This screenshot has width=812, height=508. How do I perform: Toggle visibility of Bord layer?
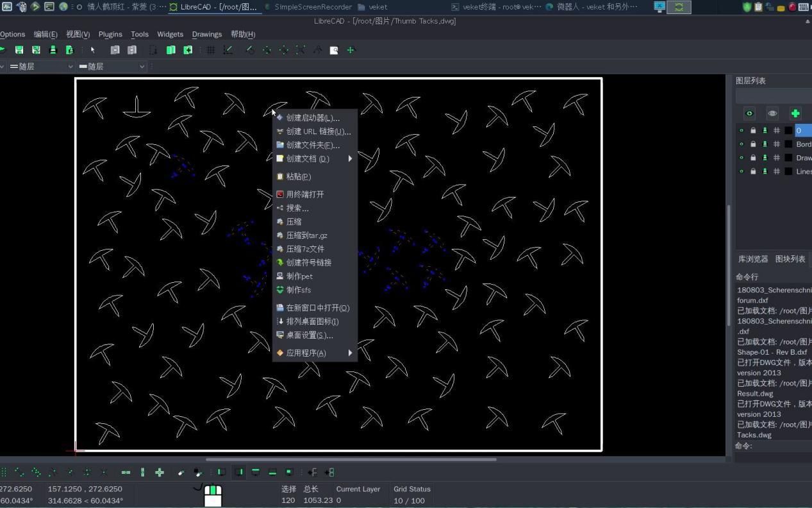742,144
